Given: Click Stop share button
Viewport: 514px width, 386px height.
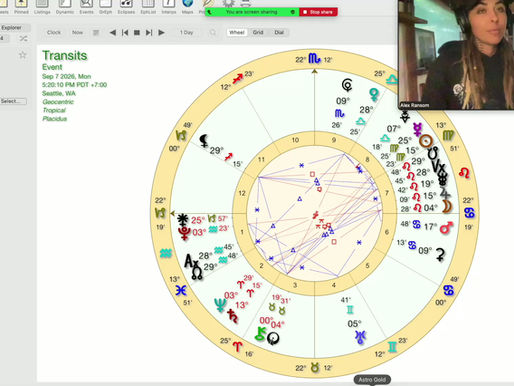Looking at the screenshot, I should 318,12.
